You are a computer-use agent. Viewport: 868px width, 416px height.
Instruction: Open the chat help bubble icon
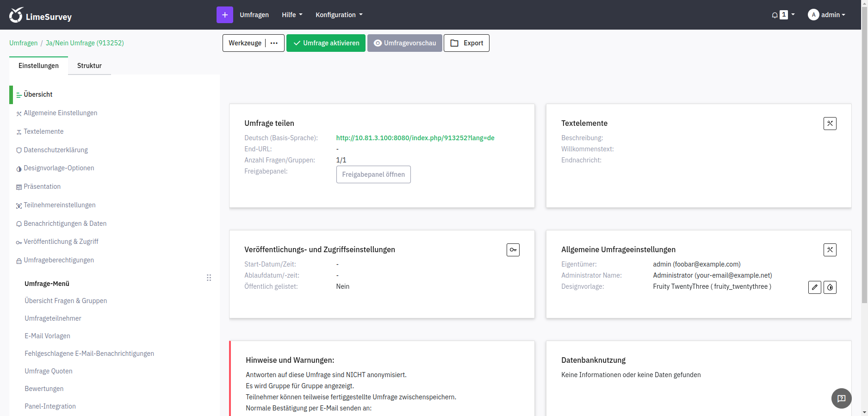841,398
